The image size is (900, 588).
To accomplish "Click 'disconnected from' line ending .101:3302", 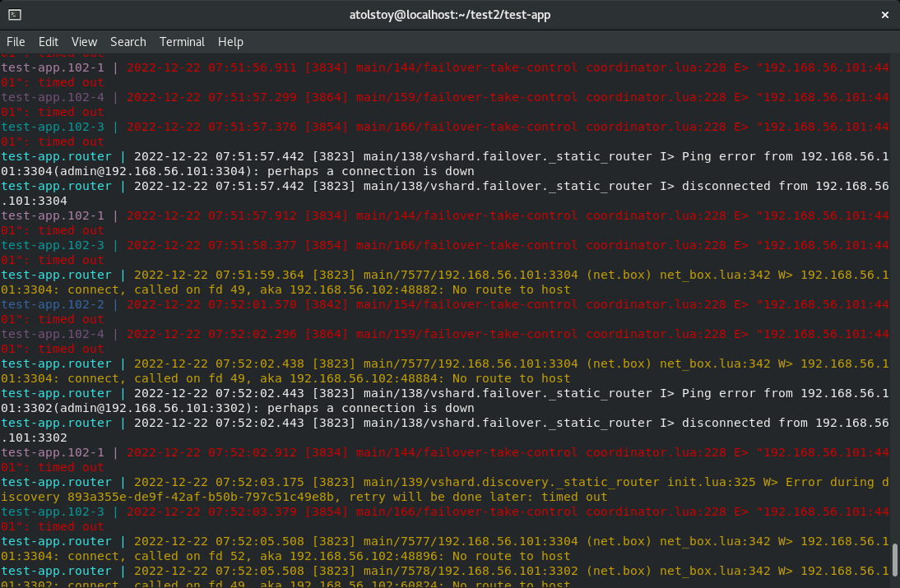I will (x=445, y=429).
